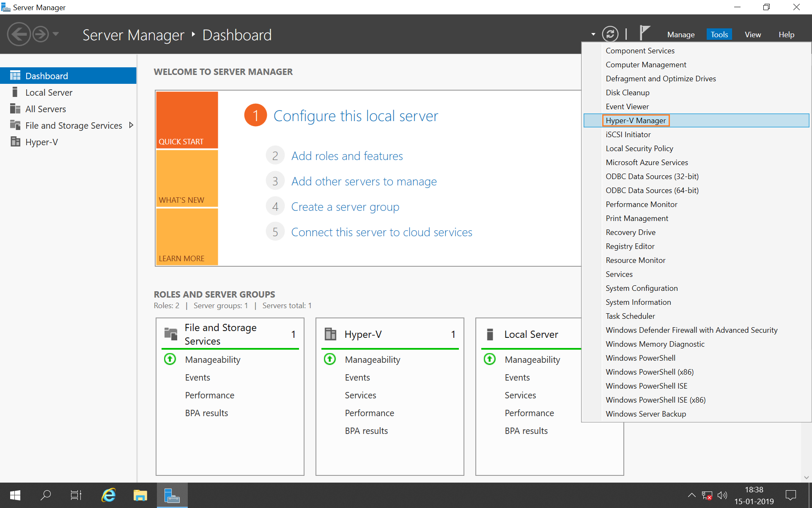Select All Servers icon in sidebar
812x508 pixels.
pyautogui.click(x=15, y=109)
